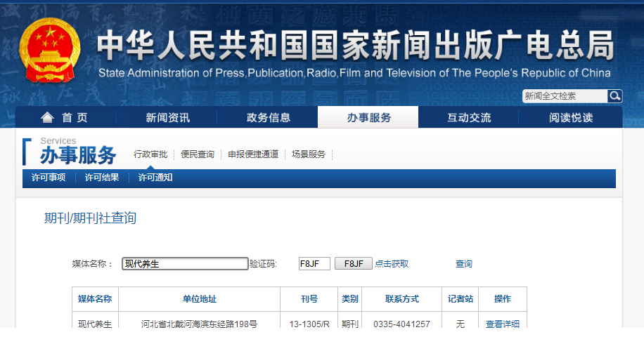
Task: Select the 行政审批 sub-menu
Action: point(150,154)
